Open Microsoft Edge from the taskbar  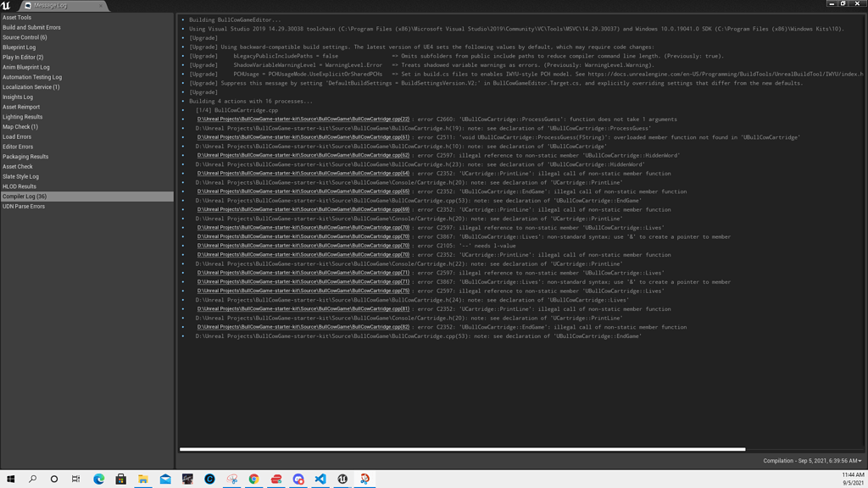(97, 479)
